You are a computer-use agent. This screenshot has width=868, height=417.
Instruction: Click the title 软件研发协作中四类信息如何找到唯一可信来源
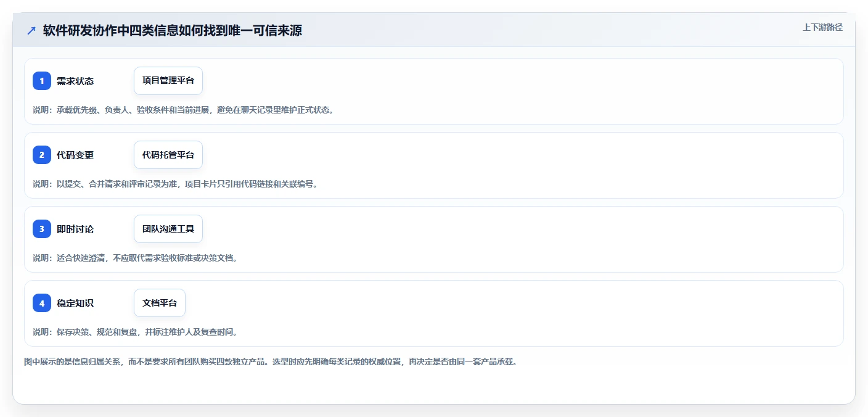(173, 30)
